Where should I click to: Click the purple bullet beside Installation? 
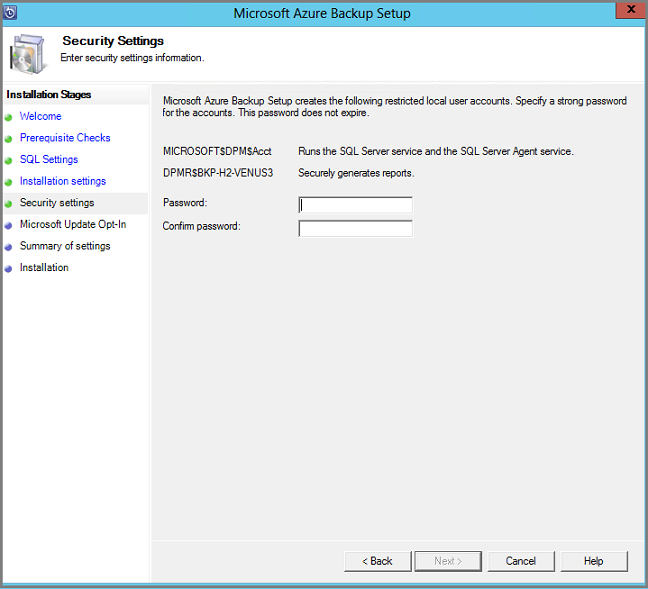[x=8, y=268]
